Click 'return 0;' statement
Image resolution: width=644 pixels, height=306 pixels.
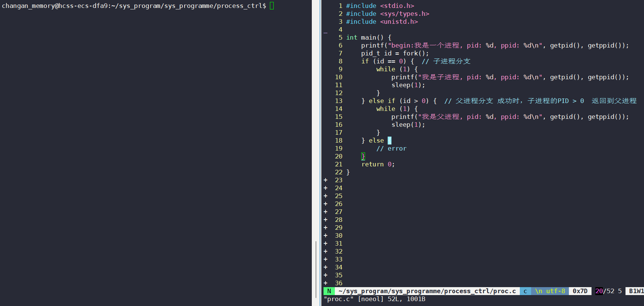coord(378,164)
